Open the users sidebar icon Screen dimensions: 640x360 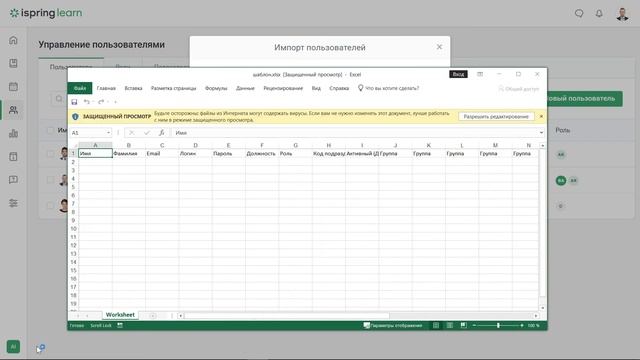[x=13, y=110]
